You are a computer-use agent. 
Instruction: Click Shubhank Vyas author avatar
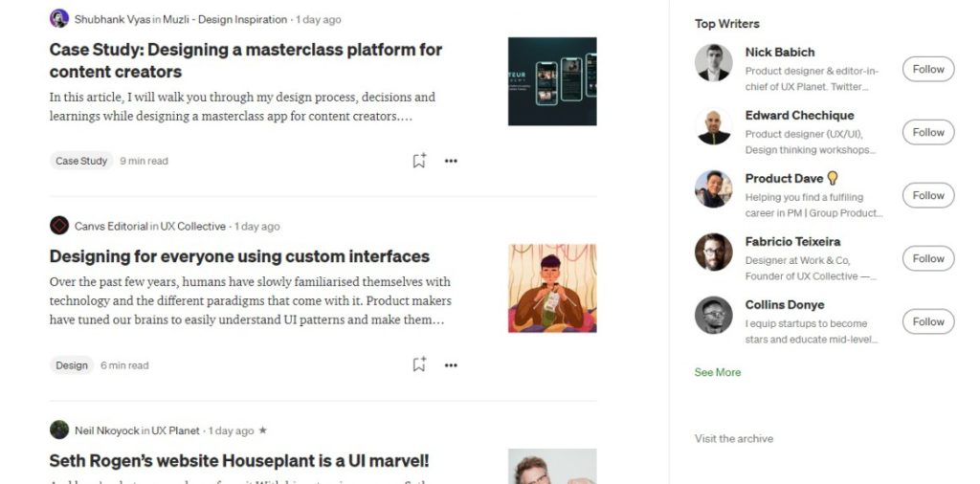[59, 19]
